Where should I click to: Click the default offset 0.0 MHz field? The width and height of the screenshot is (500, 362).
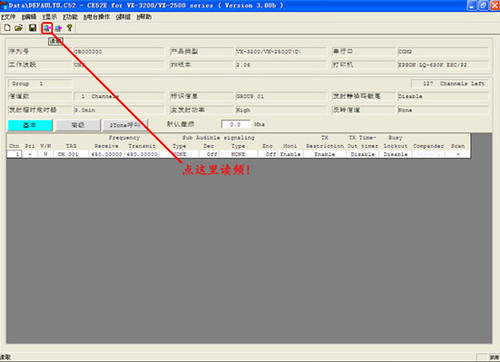coord(236,124)
